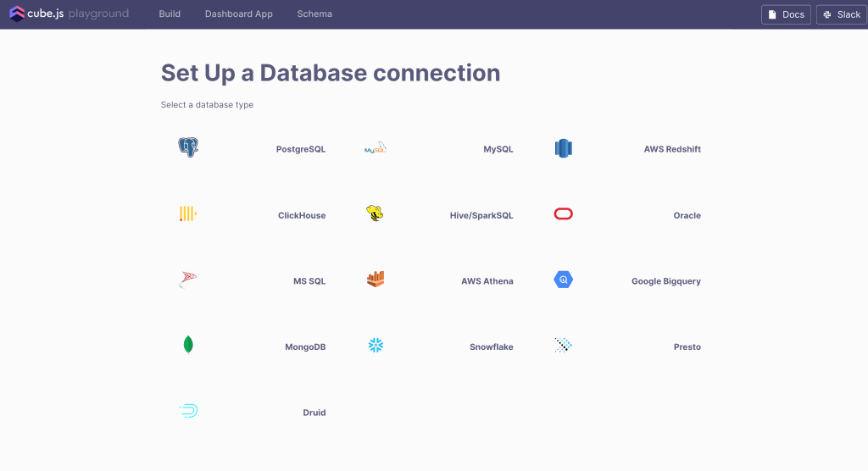This screenshot has height=471, width=868.
Task: Click the 'Set Up a Database connection' heading
Action: point(331,73)
